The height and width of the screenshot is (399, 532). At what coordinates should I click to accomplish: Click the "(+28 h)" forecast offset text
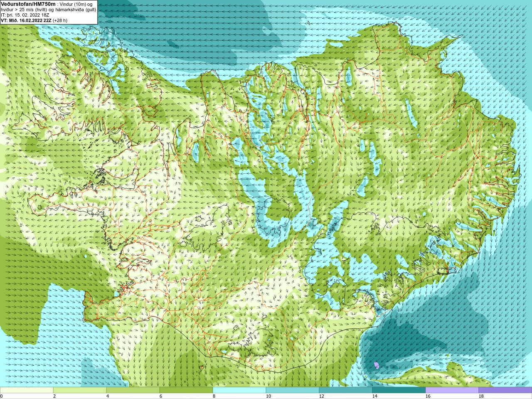click(60, 20)
